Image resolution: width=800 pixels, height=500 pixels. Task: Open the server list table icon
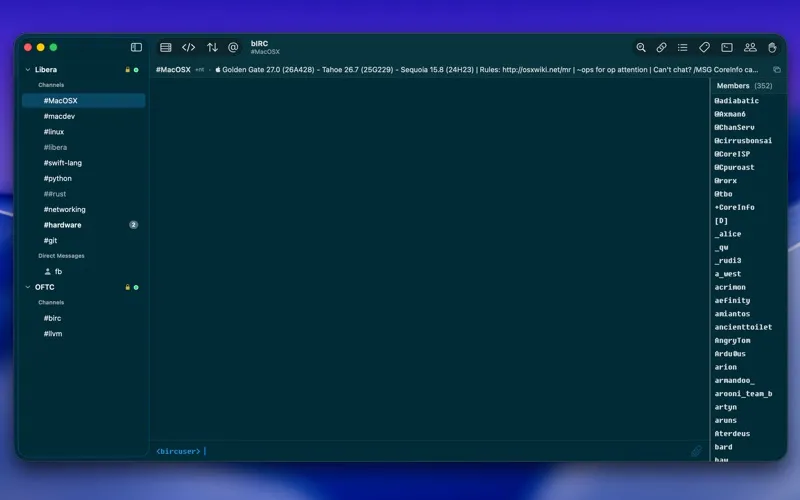coord(166,47)
